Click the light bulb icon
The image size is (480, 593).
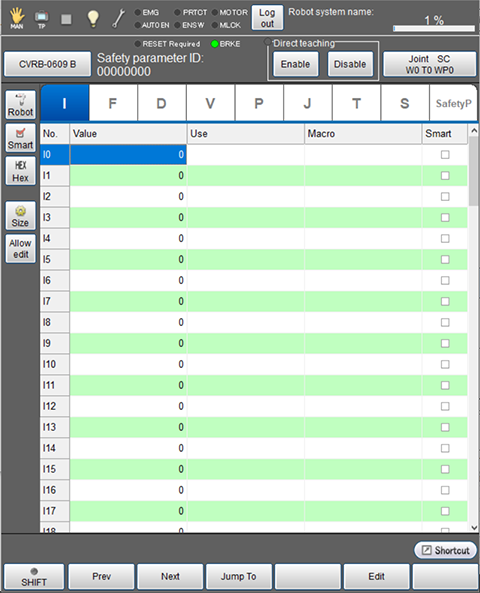coord(93,19)
